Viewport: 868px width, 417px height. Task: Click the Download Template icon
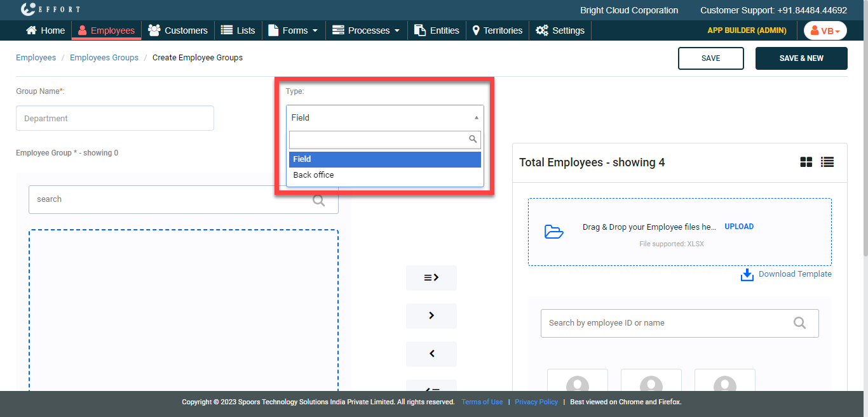tap(747, 274)
